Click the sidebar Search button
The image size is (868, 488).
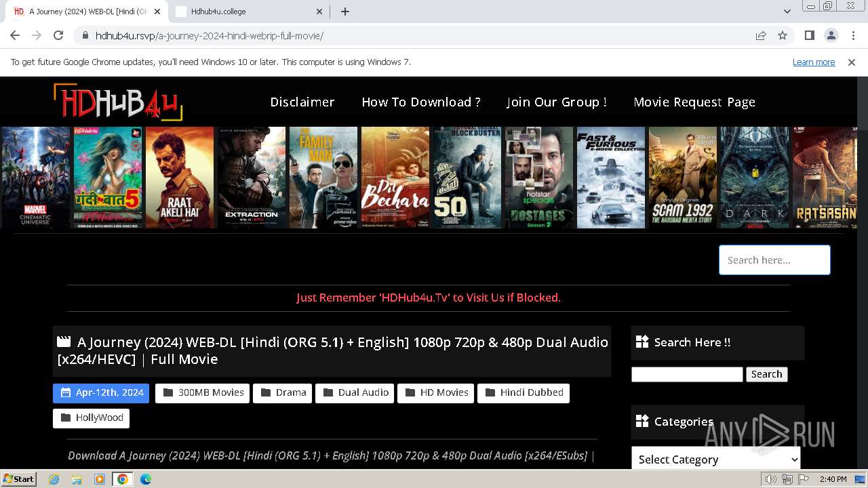coord(766,374)
